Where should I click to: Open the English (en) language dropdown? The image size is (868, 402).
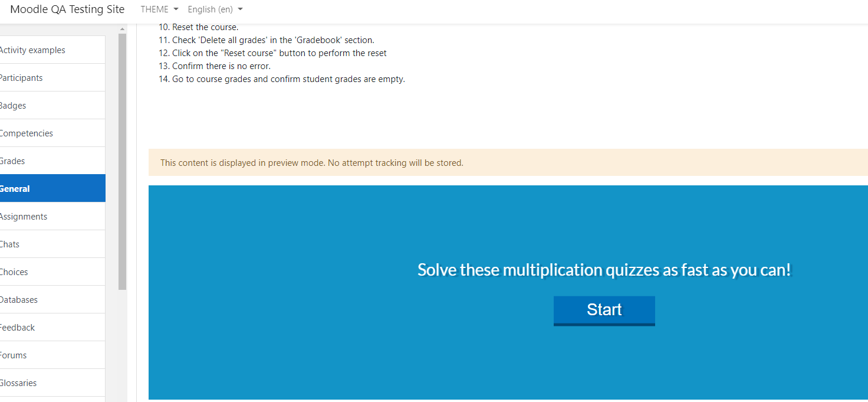point(215,9)
